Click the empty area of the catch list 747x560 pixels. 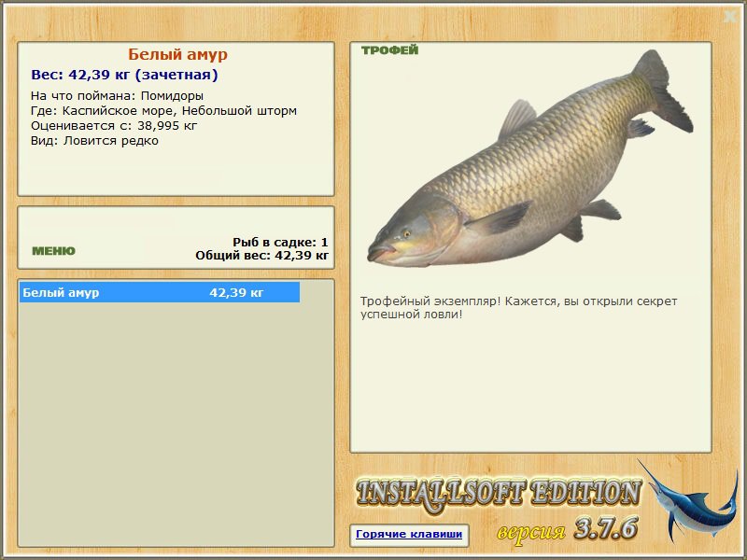[176, 424]
